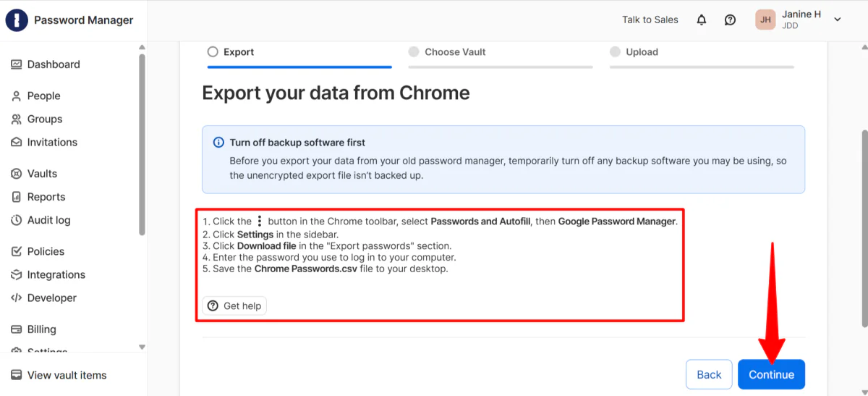The width and height of the screenshot is (868, 396).
Task: Expand the Janine H account dropdown chevron
Action: pos(838,20)
